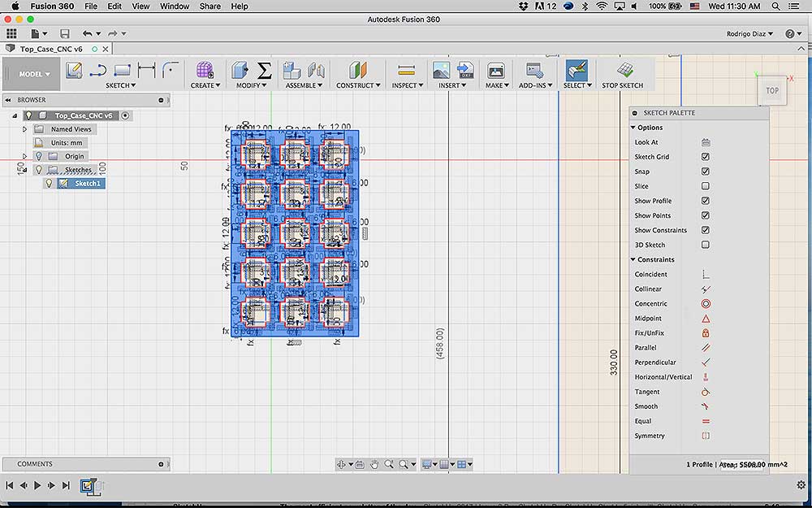Screen dimensions: 812x508
Task: Enable the 3D Sketch checkbox
Action: tap(706, 245)
